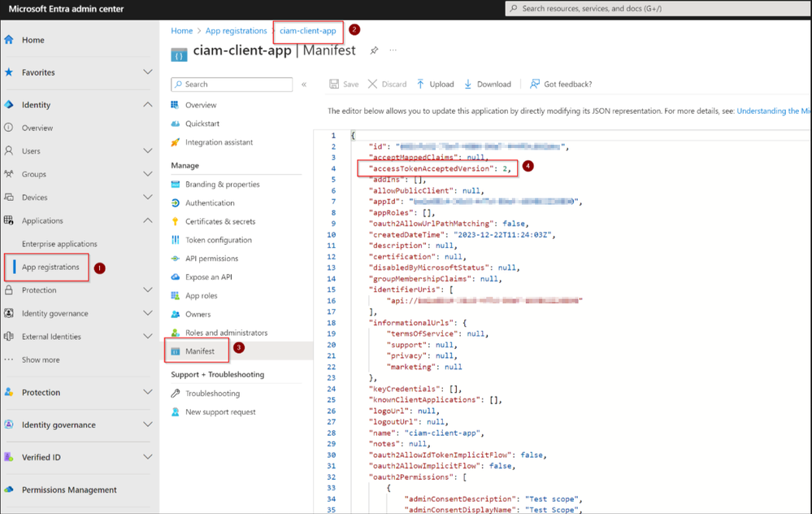Click App registrations breadcrumb link

point(237,31)
